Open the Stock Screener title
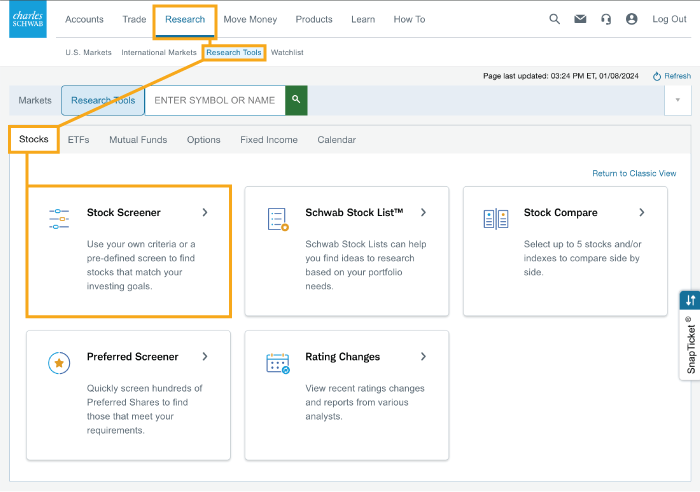 tap(124, 213)
